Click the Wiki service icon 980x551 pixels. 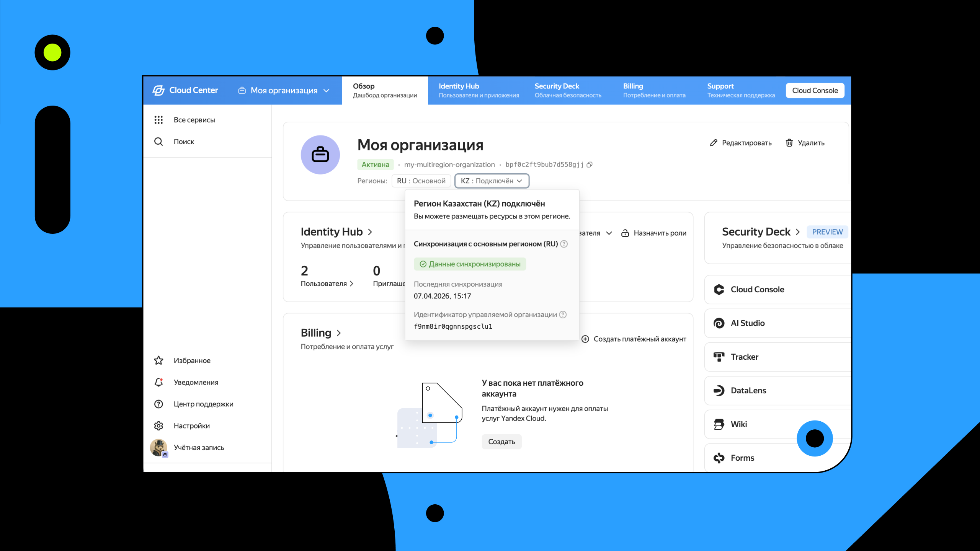[719, 424]
